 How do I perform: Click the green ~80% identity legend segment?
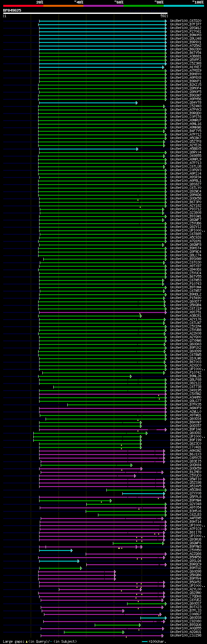click(x=143, y=6)
